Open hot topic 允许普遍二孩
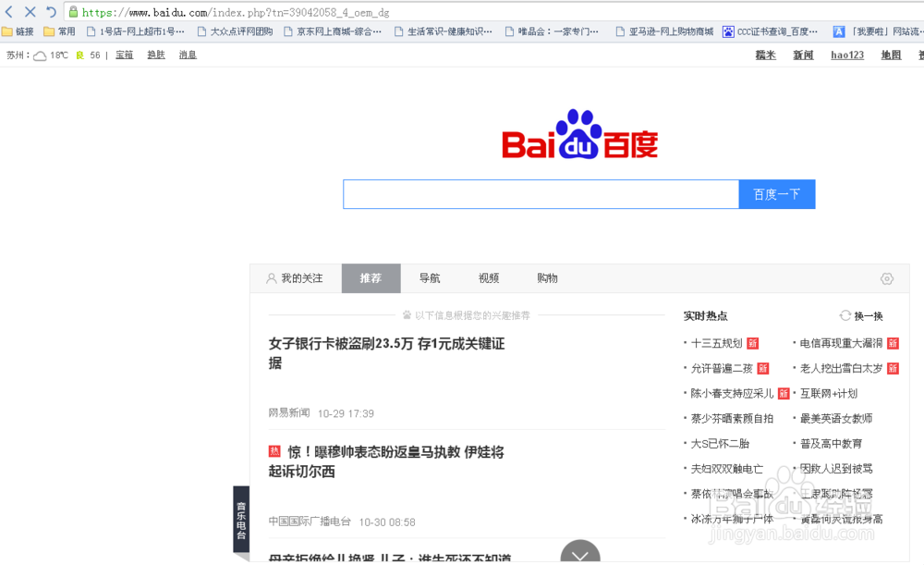This screenshot has height=565, width=924. tap(722, 369)
